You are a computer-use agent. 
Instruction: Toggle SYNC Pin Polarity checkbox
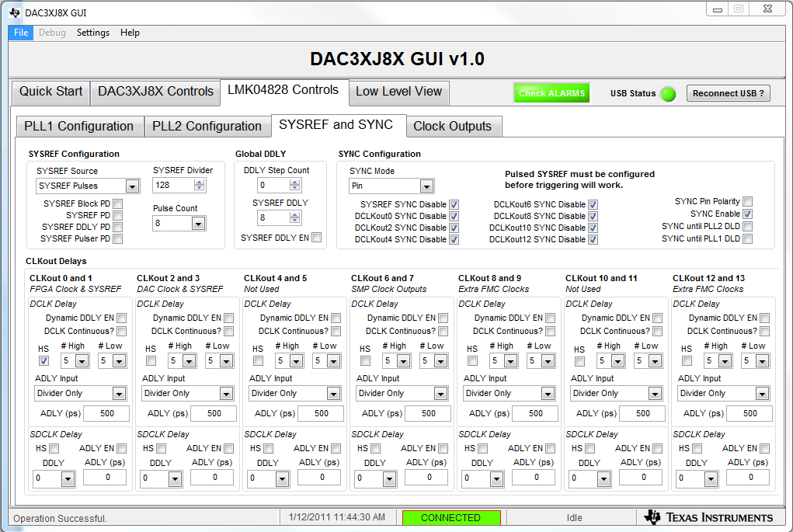click(x=747, y=201)
